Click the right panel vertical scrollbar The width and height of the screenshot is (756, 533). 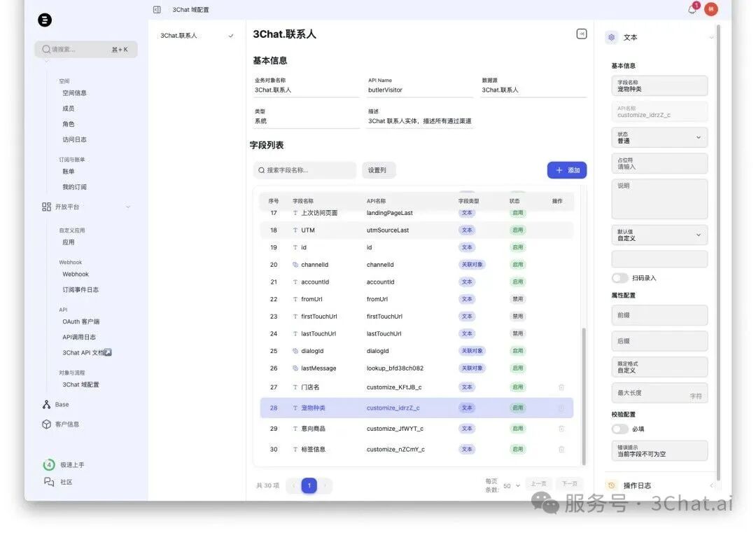718,251
